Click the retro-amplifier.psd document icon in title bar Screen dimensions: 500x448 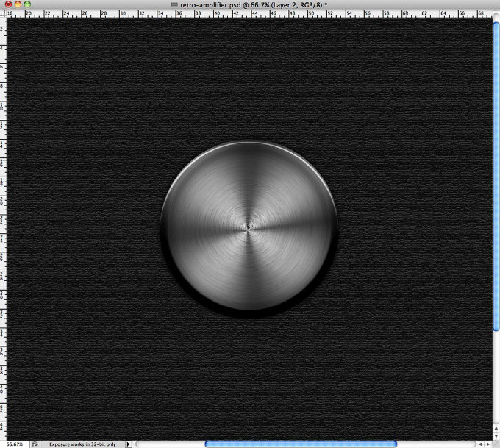174,5
